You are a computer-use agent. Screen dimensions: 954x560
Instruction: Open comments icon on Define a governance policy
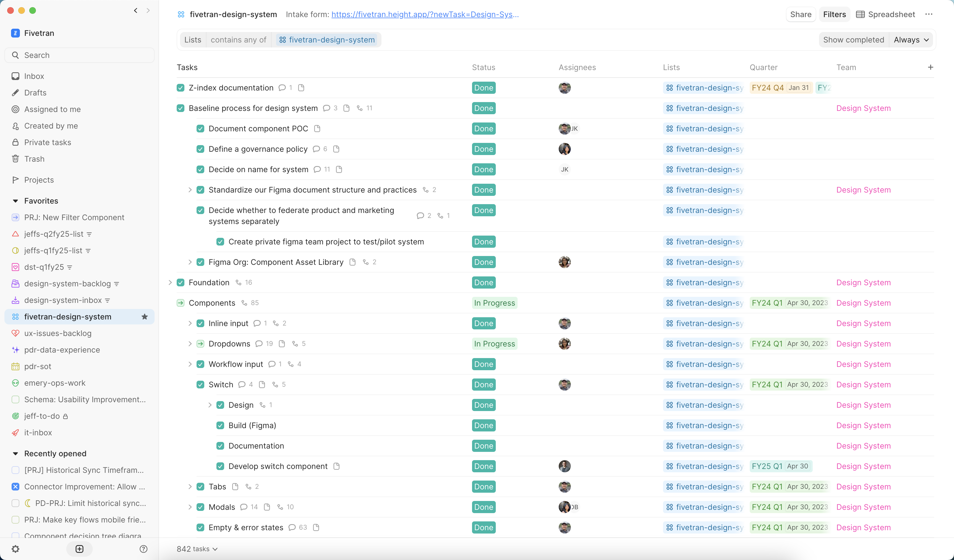pos(317,149)
